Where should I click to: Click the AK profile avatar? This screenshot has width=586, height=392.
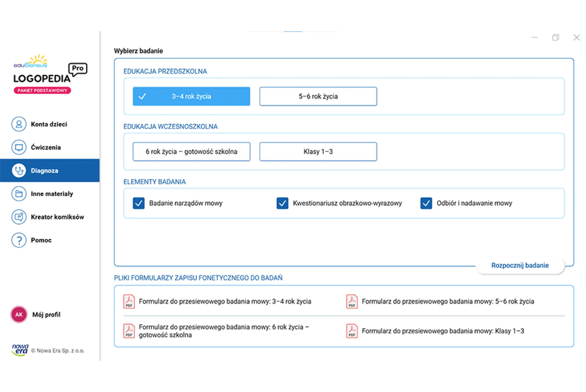(x=19, y=314)
